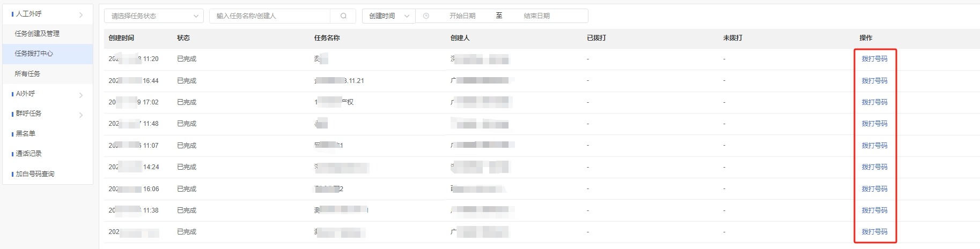Open 加白号码查询 sidebar item
980x249 pixels.
pyautogui.click(x=35, y=174)
